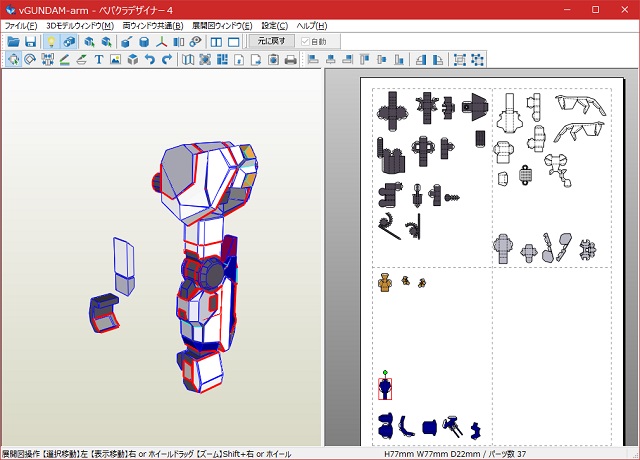The width and height of the screenshot is (640, 460).
Task: Select the red-outlined blue part in pattern
Action: point(384,389)
